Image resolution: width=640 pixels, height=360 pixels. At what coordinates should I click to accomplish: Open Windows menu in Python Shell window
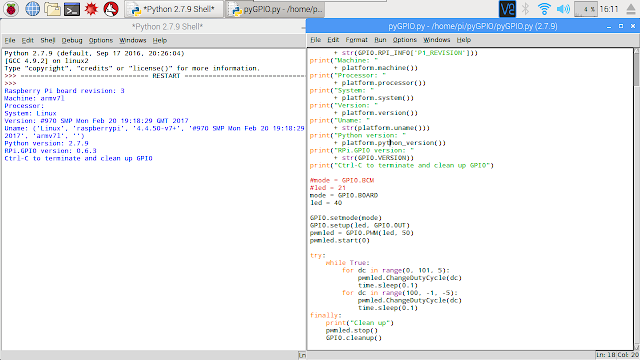click(x=132, y=40)
